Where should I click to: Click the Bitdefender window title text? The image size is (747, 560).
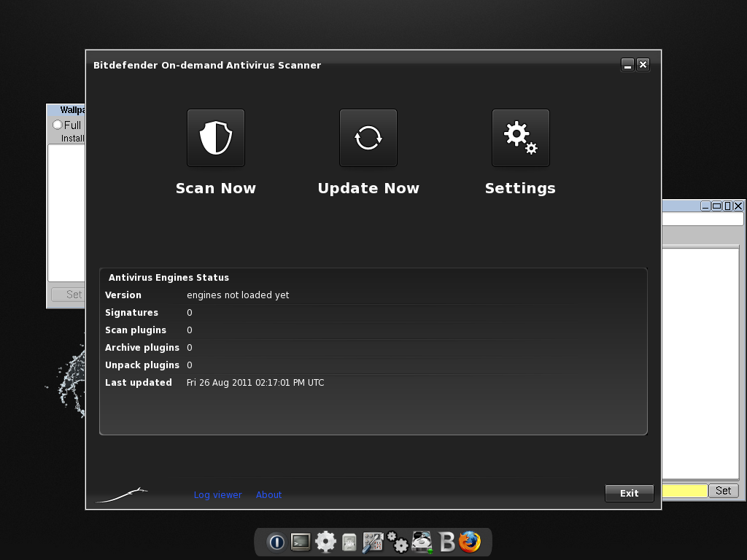pos(207,65)
